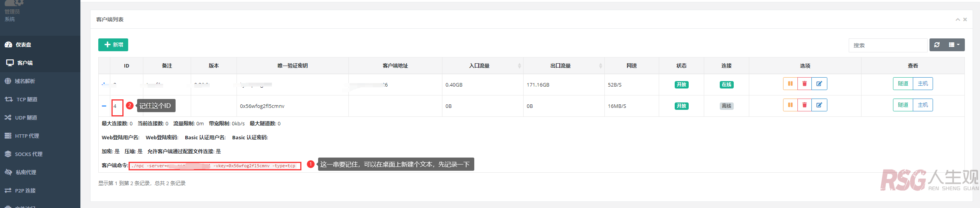This screenshot has width=980, height=208.
Task: Click the retweet icon beside TCP 隧道
Action: coord(9,99)
